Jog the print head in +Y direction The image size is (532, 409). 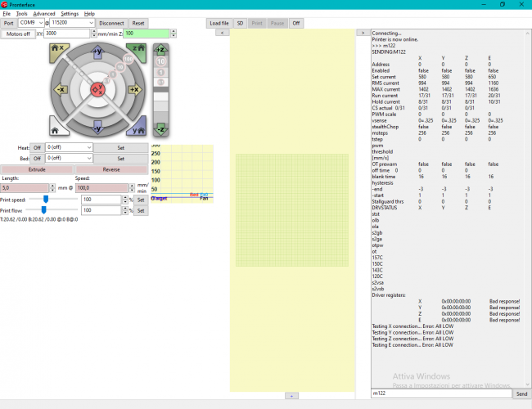click(97, 52)
